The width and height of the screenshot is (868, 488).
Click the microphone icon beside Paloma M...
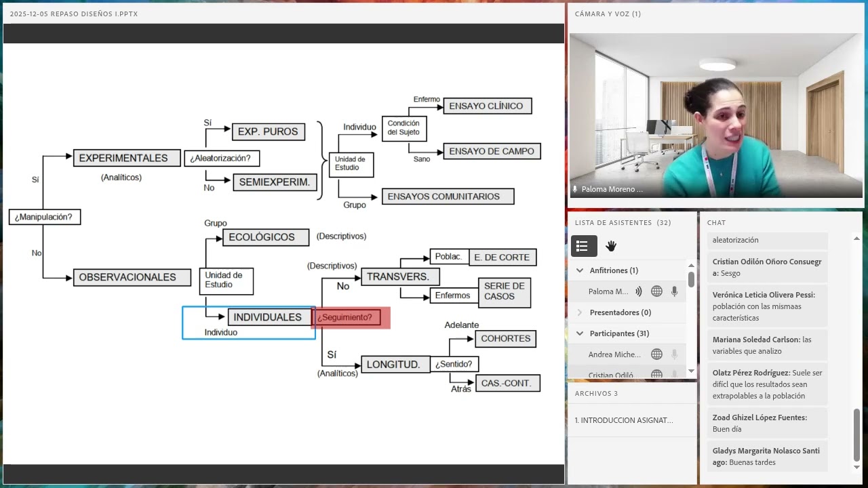click(674, 291)
